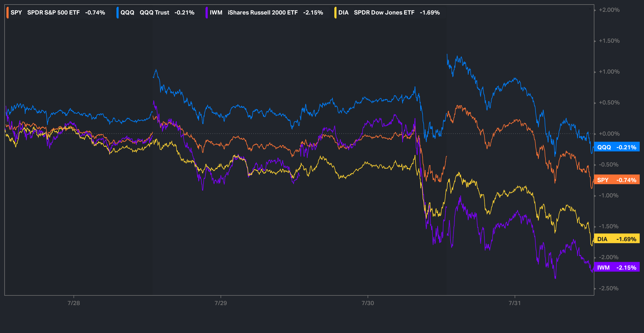Click the orange SPY -0.74% price tag
644x333 pixels.
pyautogui.click(x=617, y=180)
